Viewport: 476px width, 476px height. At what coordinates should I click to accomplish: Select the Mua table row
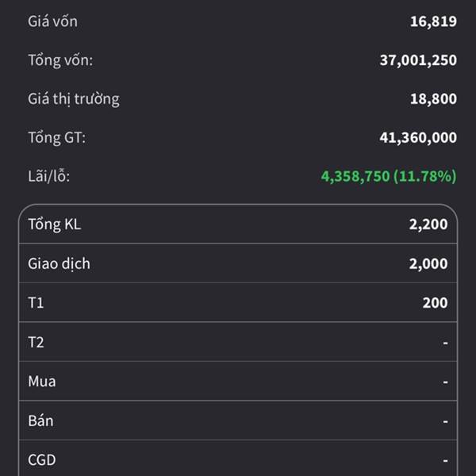tap(238, 381)
